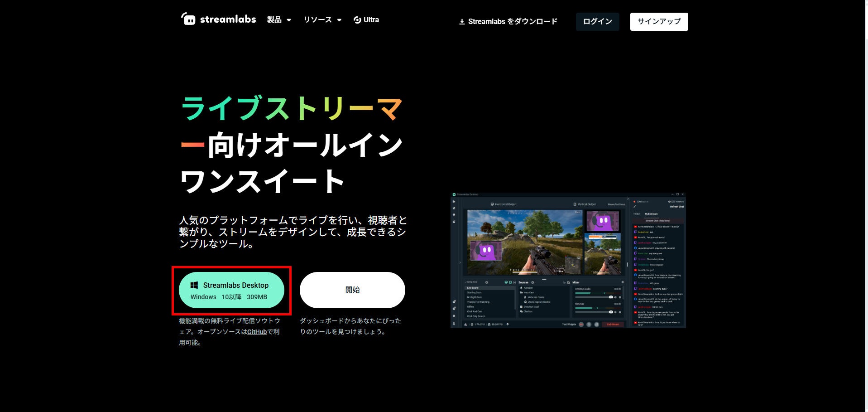The height and width of the screenshot is (412, 868).
Task: Click the Streamlabs Desktop app preview image
Action: click(x=568, y=260)
